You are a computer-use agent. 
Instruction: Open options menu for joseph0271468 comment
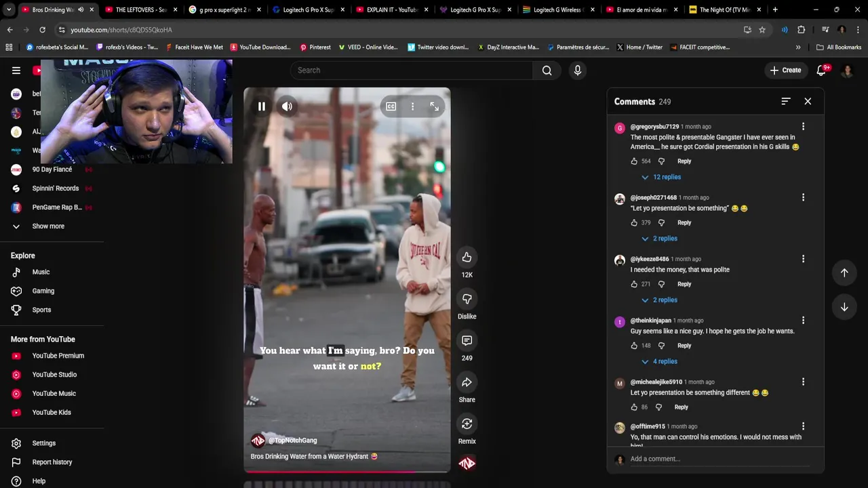(803, 197)
